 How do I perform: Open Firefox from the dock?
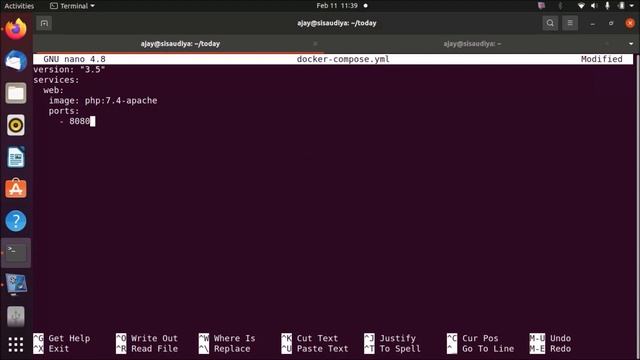click(x=16, y=29)
